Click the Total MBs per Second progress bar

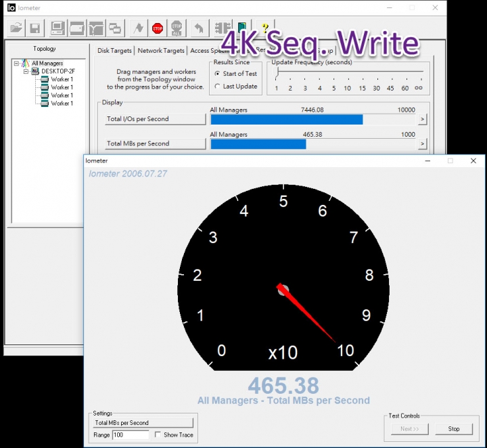pos(312,144)
